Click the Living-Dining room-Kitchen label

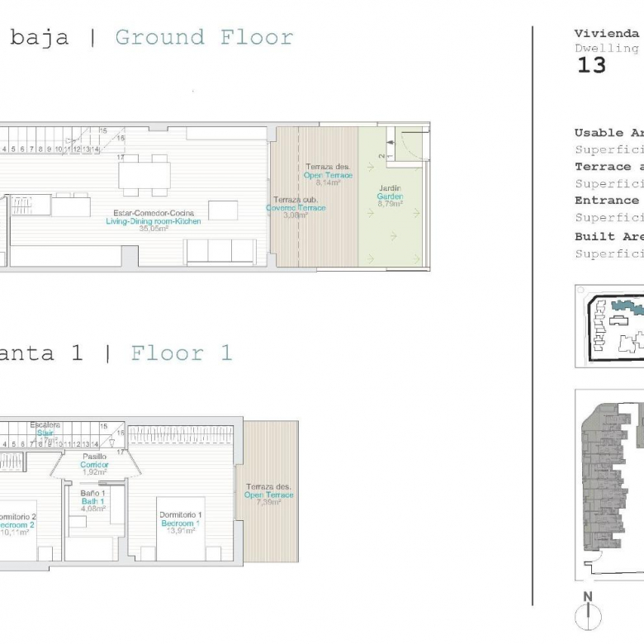pyautogui.click(x=154, y=221)
